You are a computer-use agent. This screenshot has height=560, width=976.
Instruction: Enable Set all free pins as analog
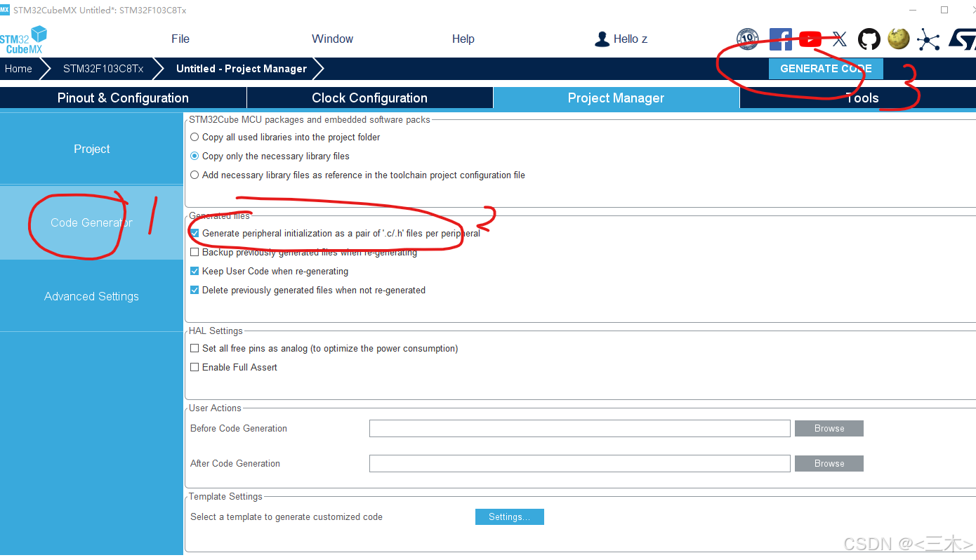(x=194, y=348)
